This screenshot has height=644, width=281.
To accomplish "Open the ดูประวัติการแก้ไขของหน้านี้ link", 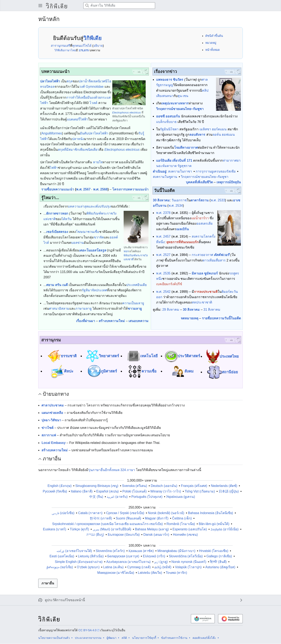I will (65, 600).
